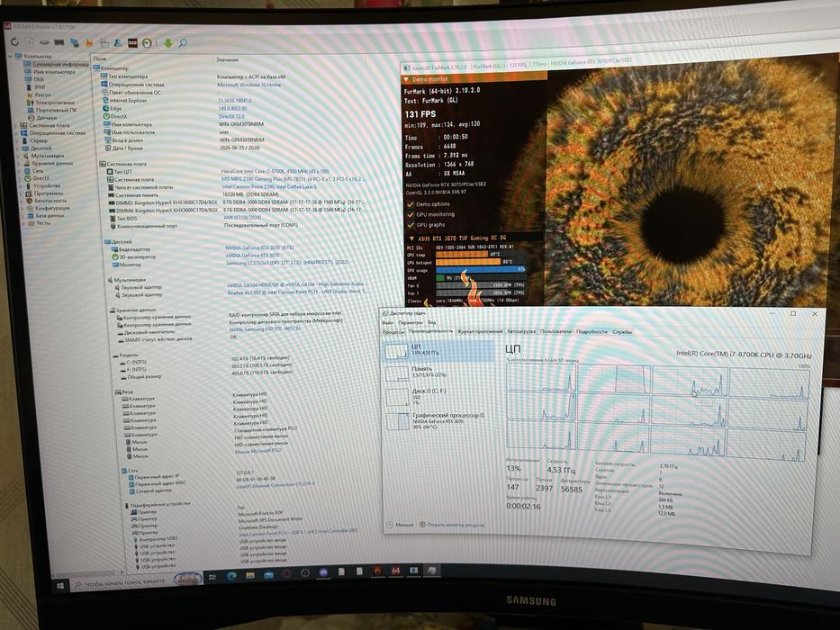Select DMI node in the AIDA64 tree
The height and width of the screenshot is (630, 840).
[34, 79]
